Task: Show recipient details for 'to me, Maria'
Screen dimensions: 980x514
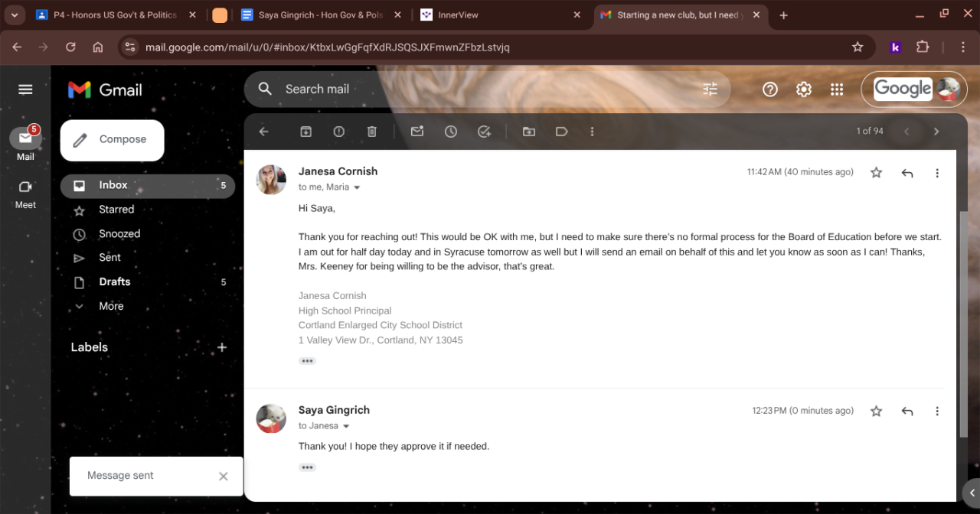Action: [x=357, y=187]
